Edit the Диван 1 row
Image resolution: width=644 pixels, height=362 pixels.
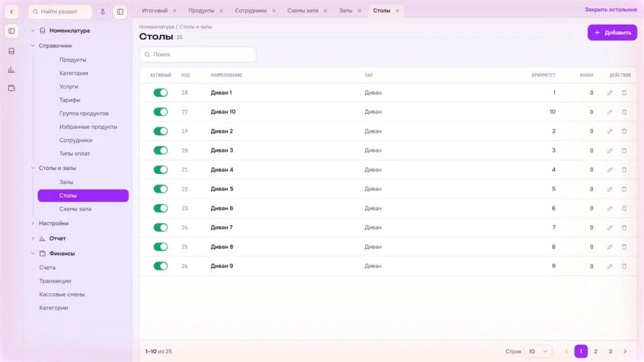click(610, 93)
